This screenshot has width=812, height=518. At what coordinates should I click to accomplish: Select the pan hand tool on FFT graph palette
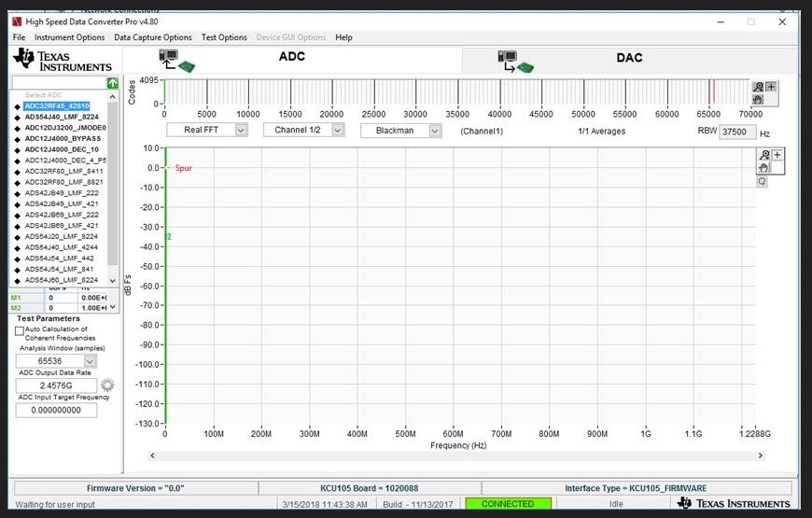pos(763,167)
